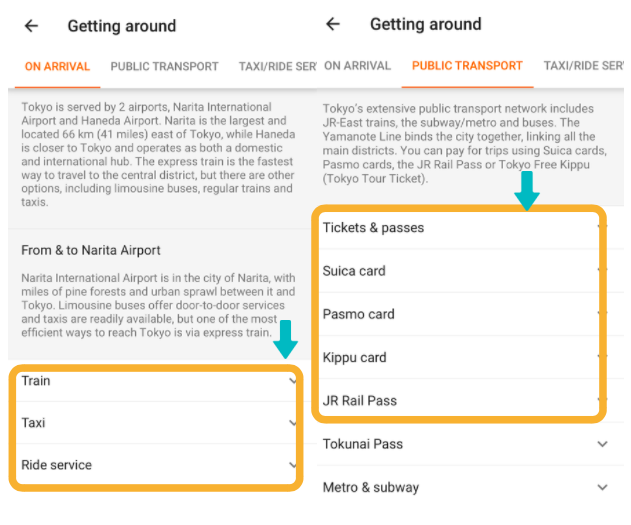Click the From & to Narita Airport heading
This screenshot has height=525, width=631.
tap(91, 250)
